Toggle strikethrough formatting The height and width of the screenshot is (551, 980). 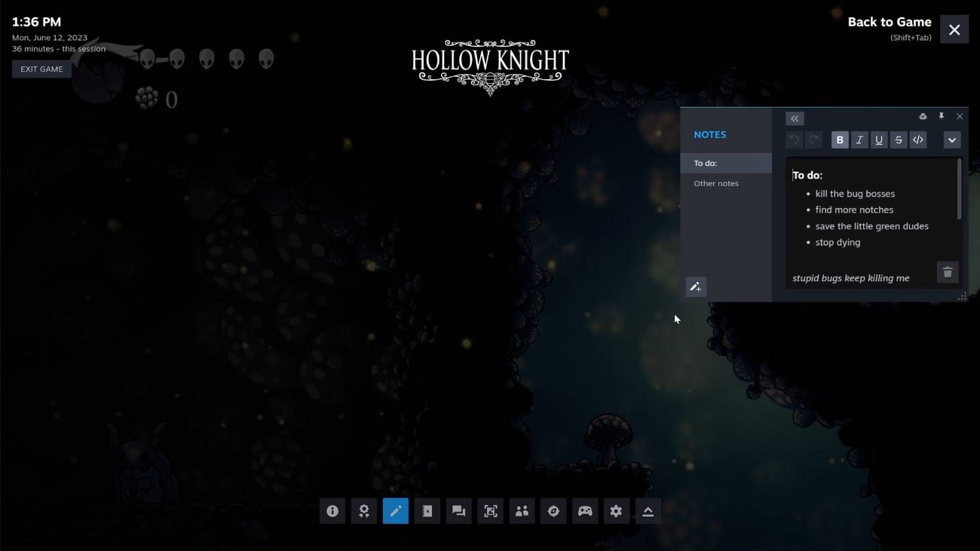coord(899,140)
